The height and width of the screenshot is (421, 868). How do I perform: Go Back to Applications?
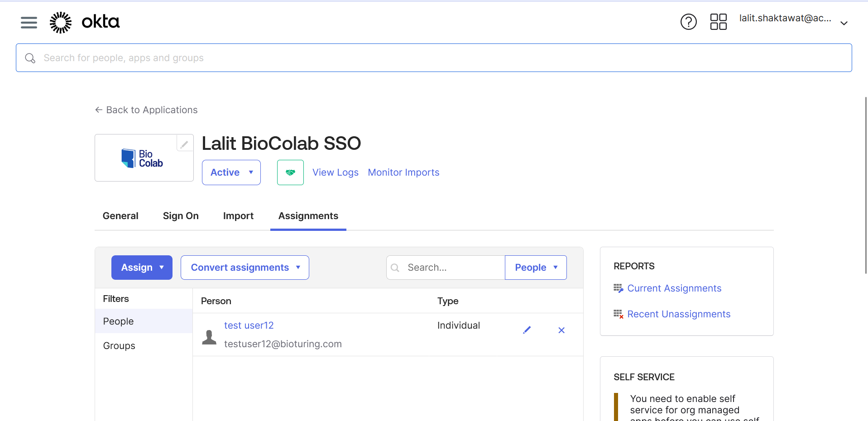pos(152,110)
